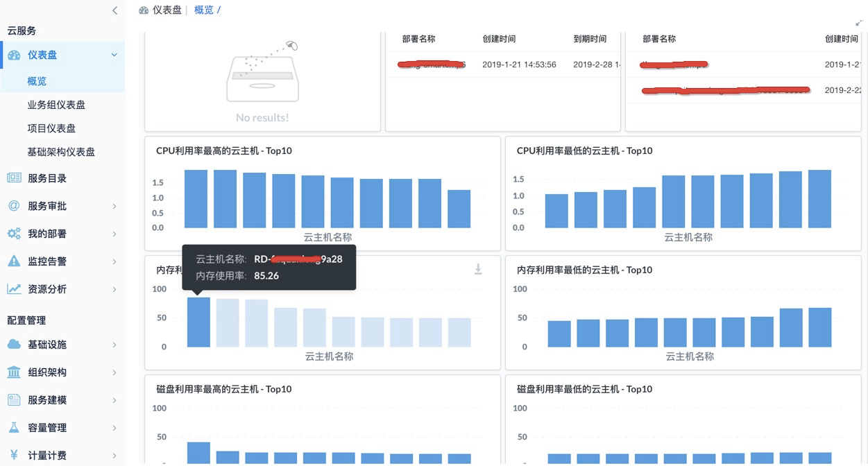Expand the 容量管理 submenu arrow
868x466 pixels.
click(114, 428)
